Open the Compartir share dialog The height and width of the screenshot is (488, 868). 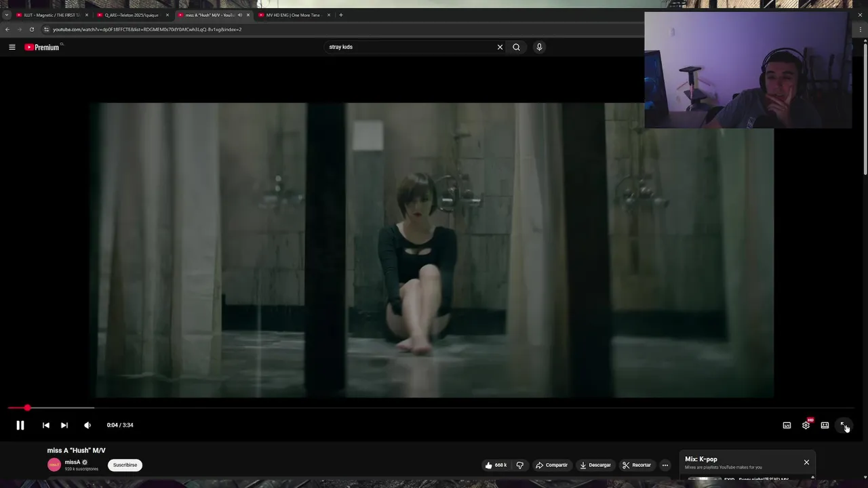(551, 465)
